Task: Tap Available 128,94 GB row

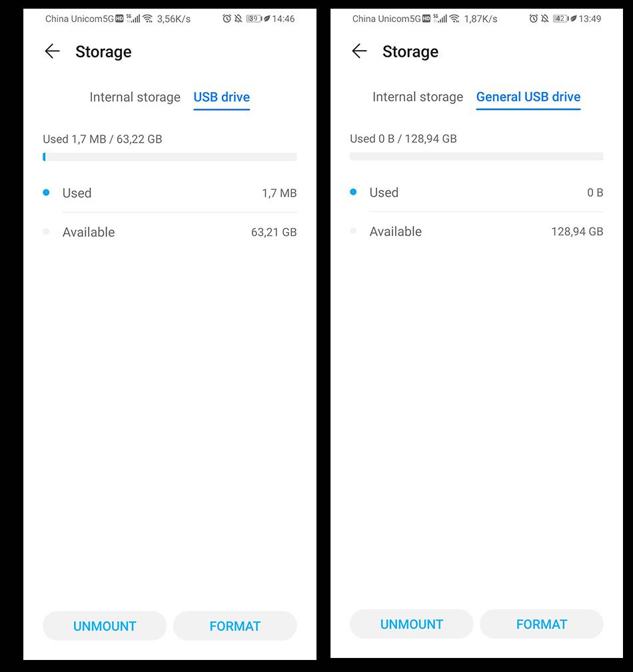Action: pos(476,232)
